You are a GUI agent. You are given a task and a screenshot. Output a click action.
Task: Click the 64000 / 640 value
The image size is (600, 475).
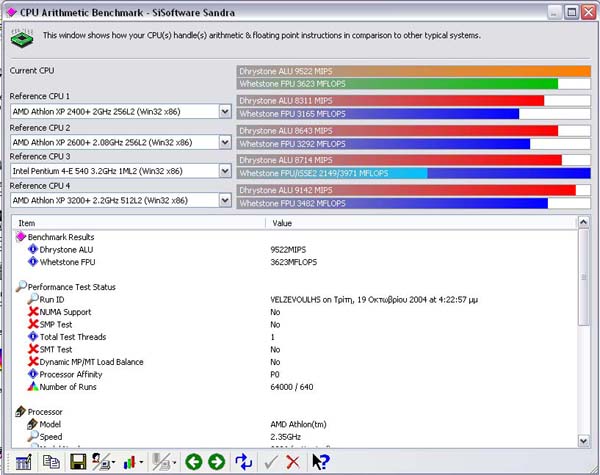point(292,387)
